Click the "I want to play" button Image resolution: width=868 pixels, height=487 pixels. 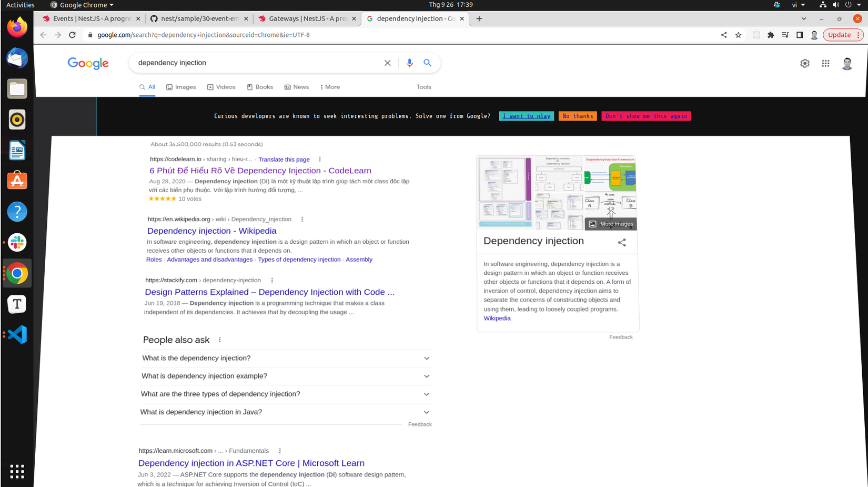coord(526,116)
